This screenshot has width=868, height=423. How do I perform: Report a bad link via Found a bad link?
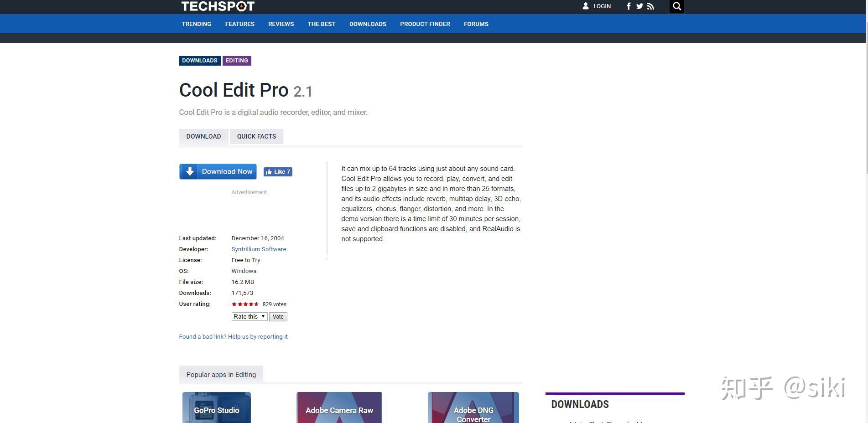click(x=234, y=336)
